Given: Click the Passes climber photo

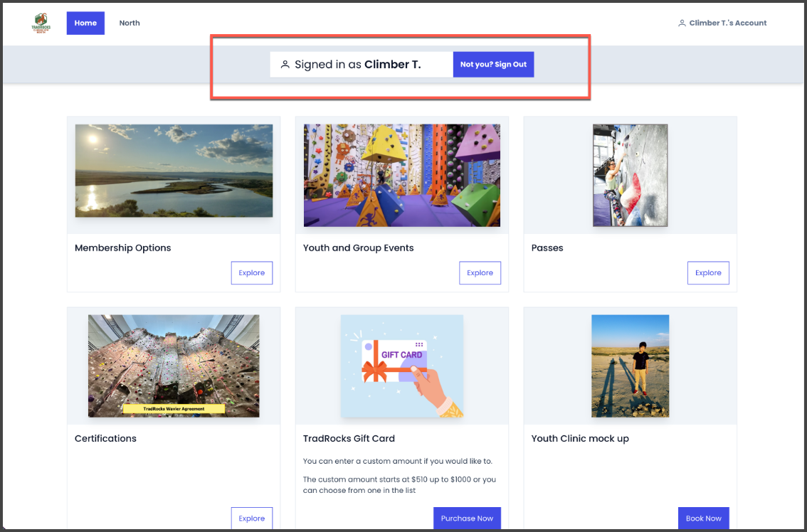Looking at the screenshot, I should click(x=630, y=176).
